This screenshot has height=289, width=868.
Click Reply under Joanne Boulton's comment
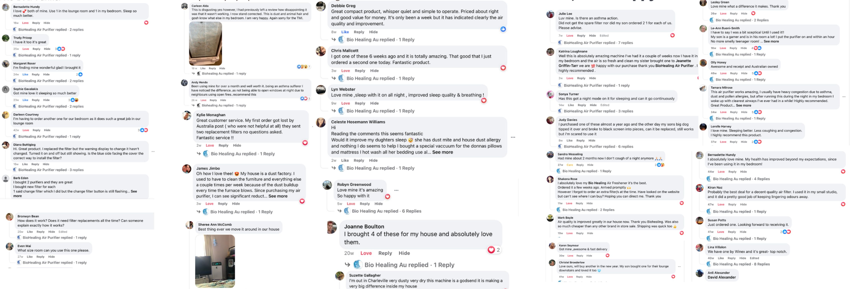[385, 253]
